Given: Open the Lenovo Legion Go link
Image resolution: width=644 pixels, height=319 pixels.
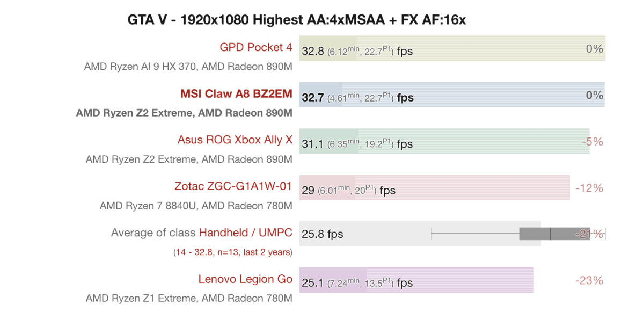Looking at the screenshot, I should click(245, 279).
